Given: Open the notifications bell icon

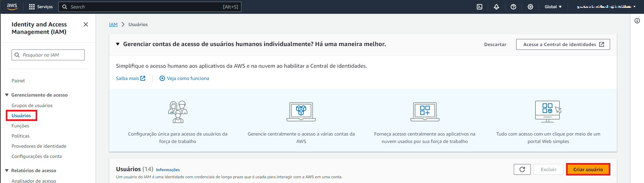Looking at the screenshot, I should 496,7.
